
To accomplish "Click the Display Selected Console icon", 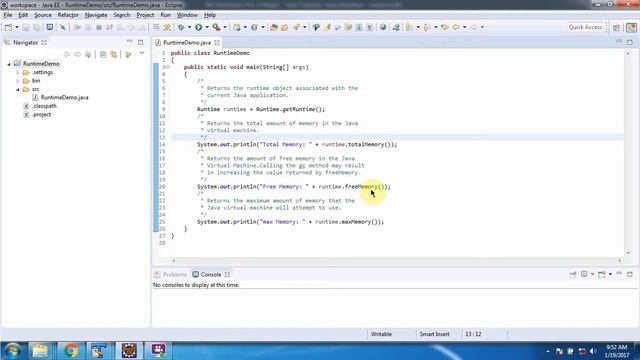I will click(x=584, y=274).
